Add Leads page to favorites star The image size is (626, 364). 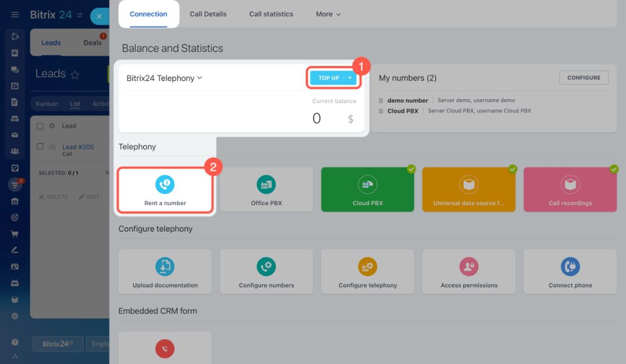click(x=75, y=74)
